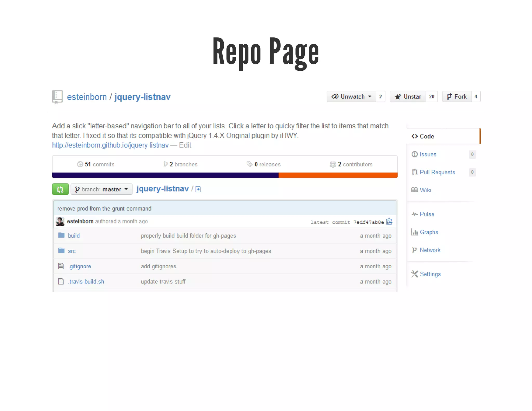Open the esteinborn.github.io project link
The image size is (532, 411).
(110, 145)
